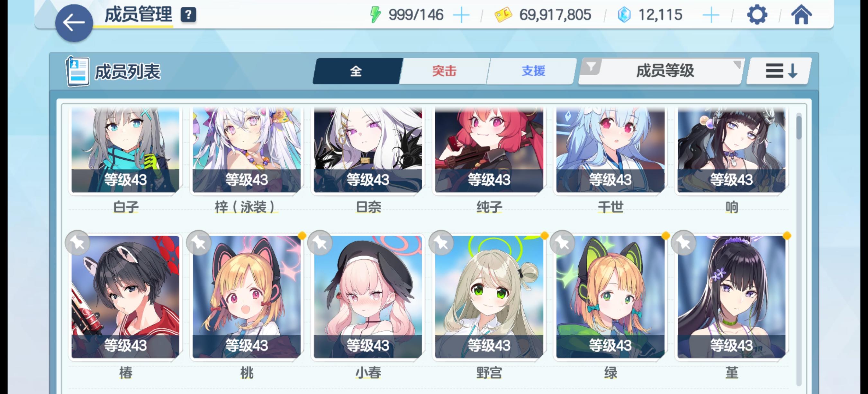This screenshot has width=868, height=394.
Task: Click the gold credits counter
Action: [x=543, y=15]
